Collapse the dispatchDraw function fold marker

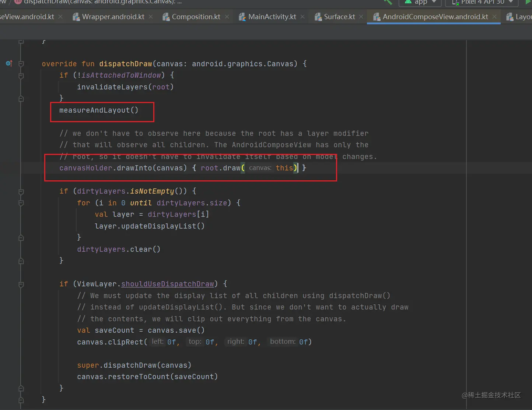[21, 64]
